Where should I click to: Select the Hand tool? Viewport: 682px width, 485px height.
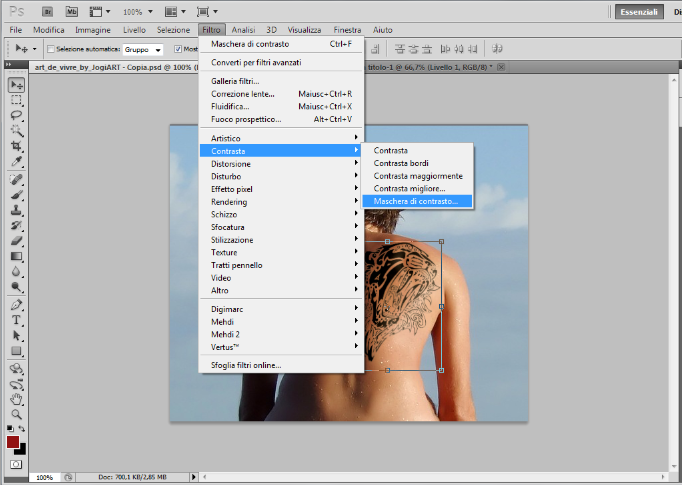pyautogui.click(x=16, y=399)
